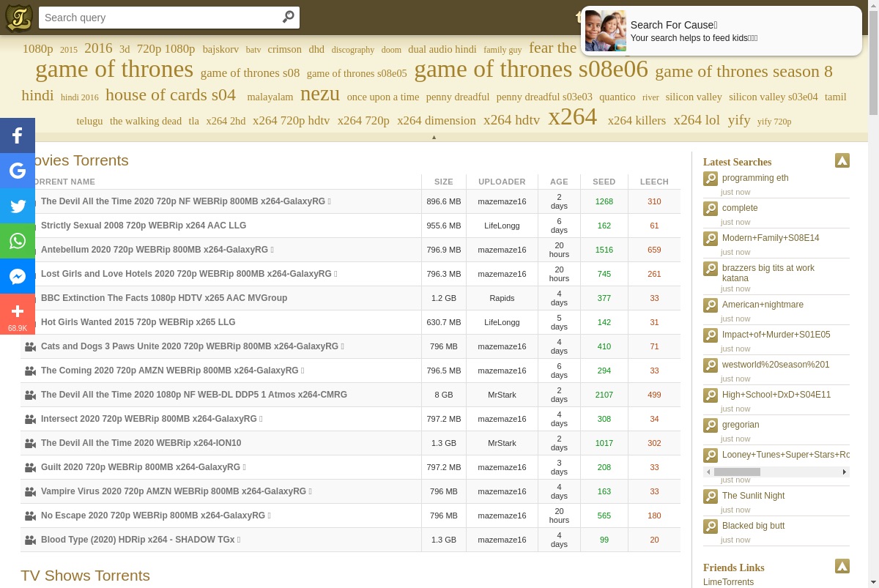This screenshot has height=588, width=879.
Task: Share on Twitter via sidebar icon
Action: [x=18, y=206]
